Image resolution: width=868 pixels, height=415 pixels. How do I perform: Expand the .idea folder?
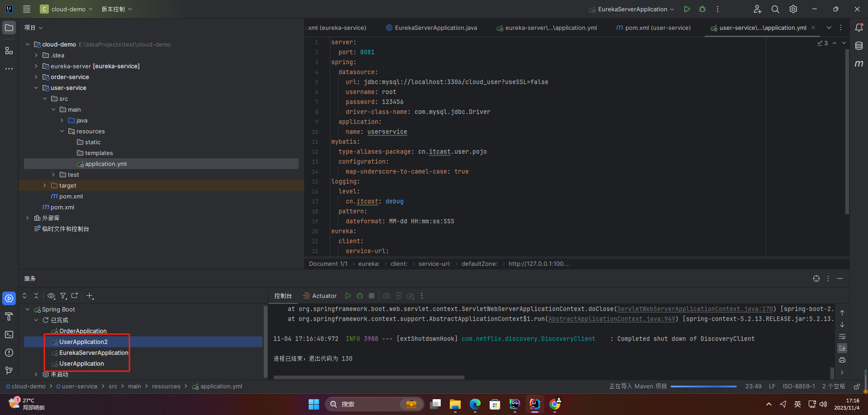tap(36, 55)
